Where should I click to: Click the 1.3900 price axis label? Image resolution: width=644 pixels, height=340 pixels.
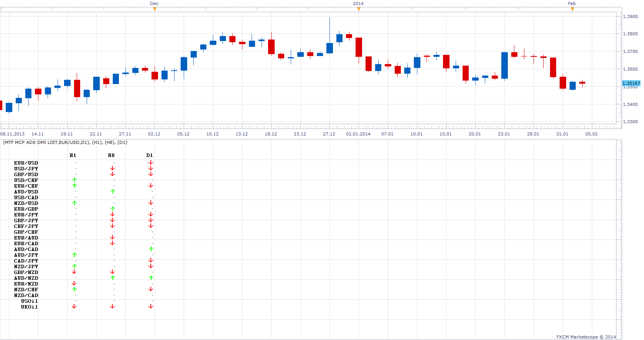click(631, 17)
